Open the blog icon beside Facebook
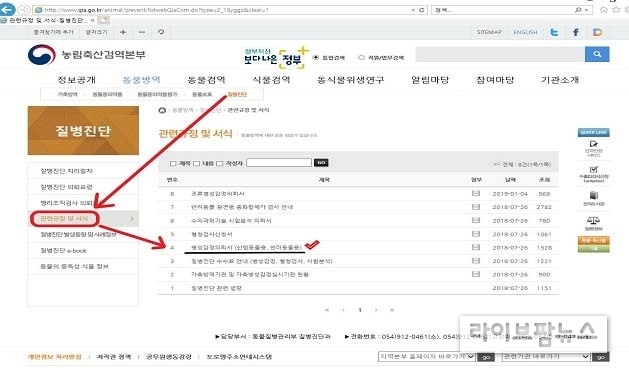Viewport: 629px width, 368px height. click(597, 32)
